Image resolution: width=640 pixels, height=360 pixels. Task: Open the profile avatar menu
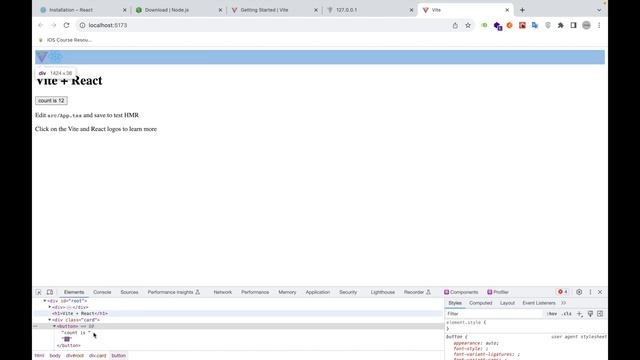587,25
